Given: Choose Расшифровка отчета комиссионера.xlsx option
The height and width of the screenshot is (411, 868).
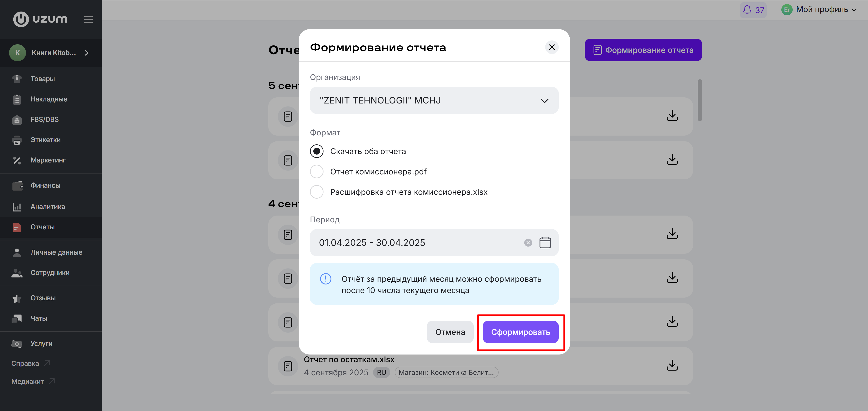Looking at the screenshot, I should coord(316,192).
